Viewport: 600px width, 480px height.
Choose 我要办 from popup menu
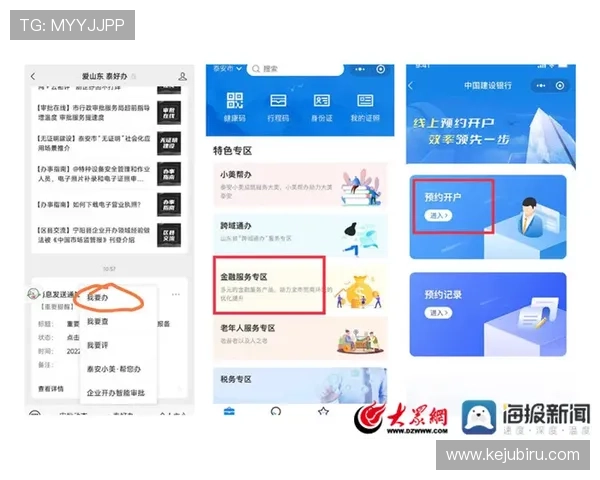click(x=98, y=297)
